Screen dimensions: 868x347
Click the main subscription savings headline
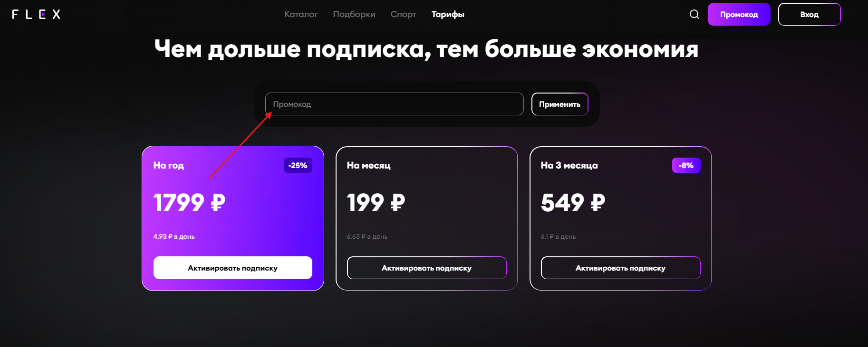[x=426, y=49]
